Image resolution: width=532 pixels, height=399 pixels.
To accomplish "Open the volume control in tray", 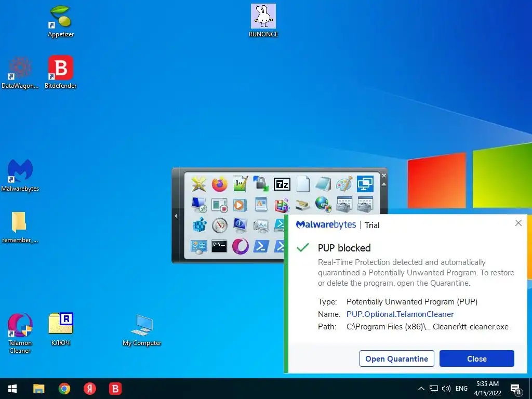I will click(446, 389).
